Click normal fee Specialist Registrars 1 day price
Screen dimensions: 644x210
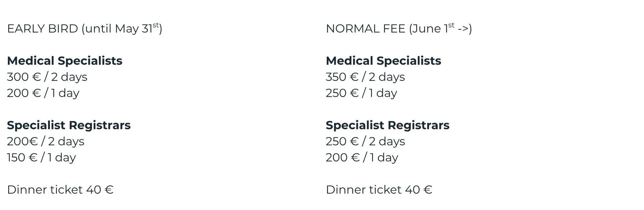pyautogui.click(x=362, y=158)
